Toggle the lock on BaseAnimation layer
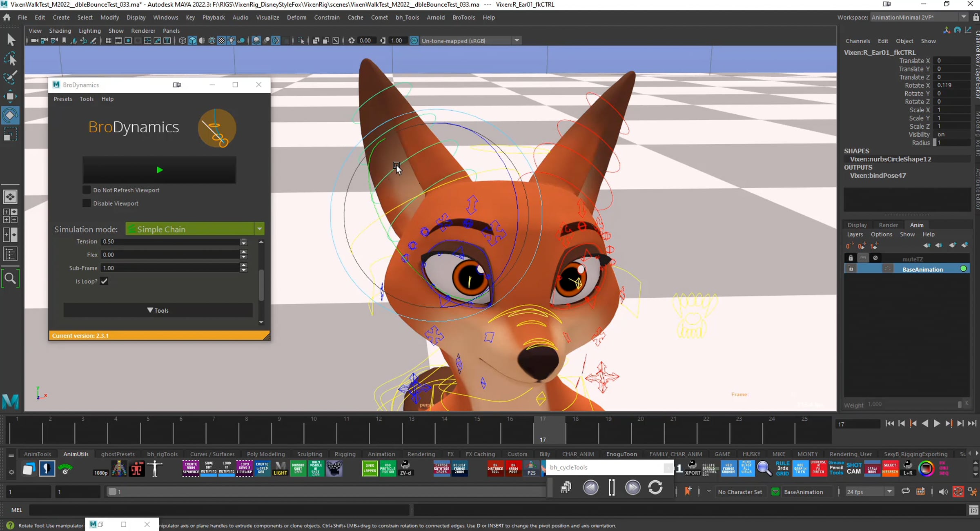The width and height of the screenshot is (980, 531). [851, 269]
